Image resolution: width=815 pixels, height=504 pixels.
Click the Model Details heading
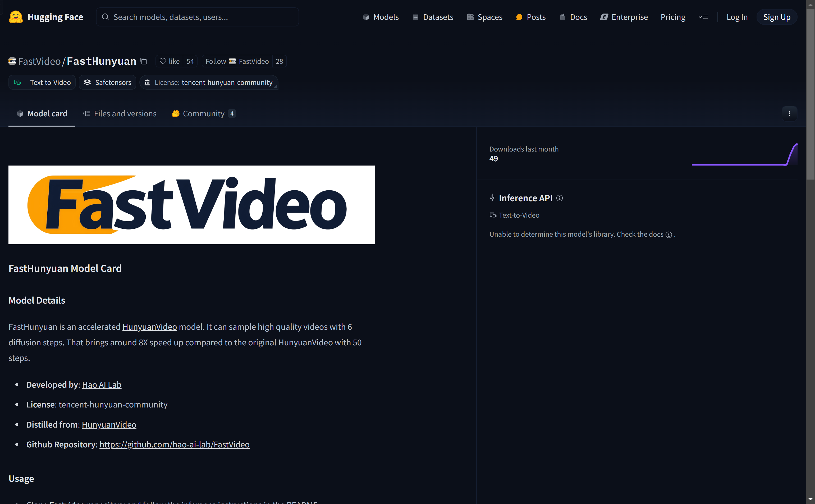click(x=37, y=300)
